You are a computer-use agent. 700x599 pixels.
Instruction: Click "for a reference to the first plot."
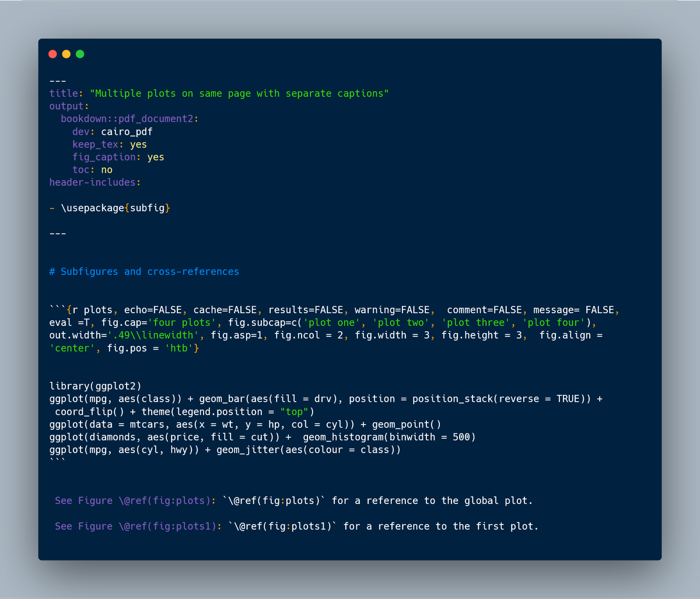coord(441,527)
